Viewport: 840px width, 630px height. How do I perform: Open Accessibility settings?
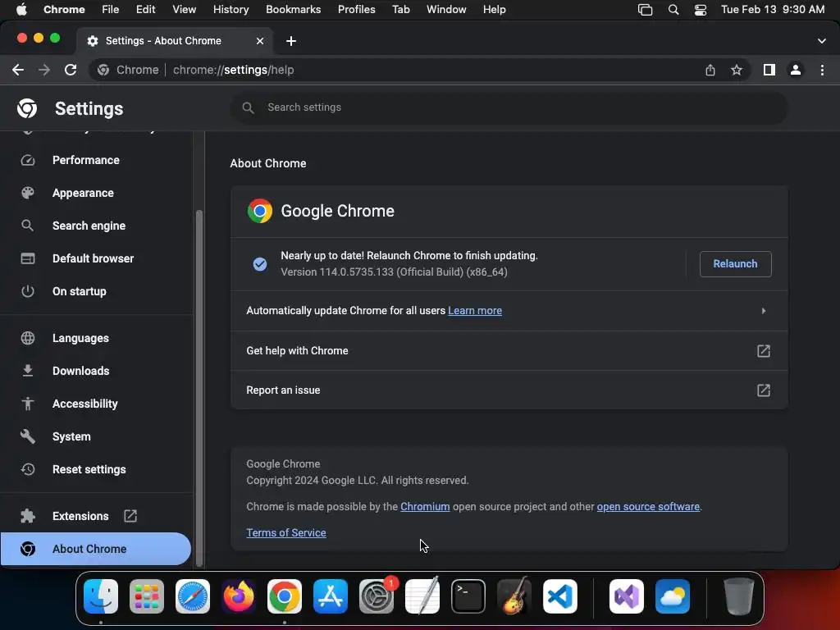tap(84, 404)
